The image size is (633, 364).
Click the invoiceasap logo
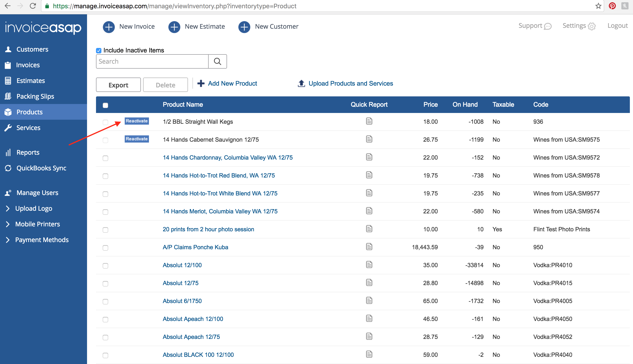pyautogui.click(x=43, y=28)
